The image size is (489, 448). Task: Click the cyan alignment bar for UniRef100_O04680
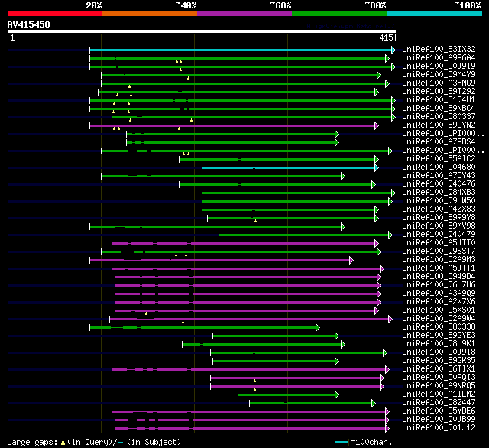tap(289, 168)
